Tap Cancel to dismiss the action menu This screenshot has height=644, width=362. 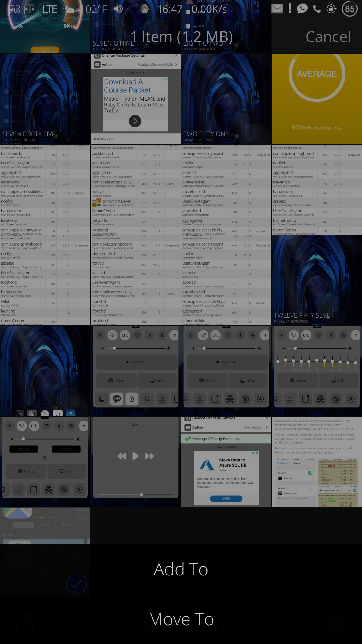328,37
